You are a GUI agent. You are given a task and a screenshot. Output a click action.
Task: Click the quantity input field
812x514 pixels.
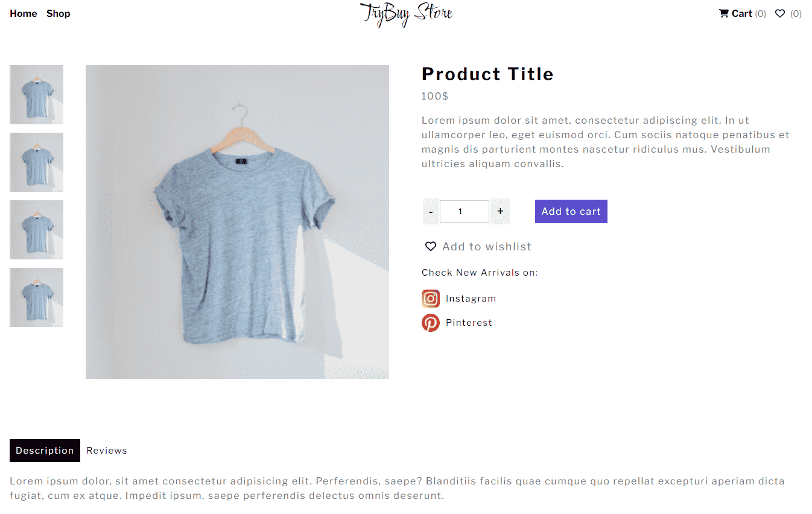465,211
